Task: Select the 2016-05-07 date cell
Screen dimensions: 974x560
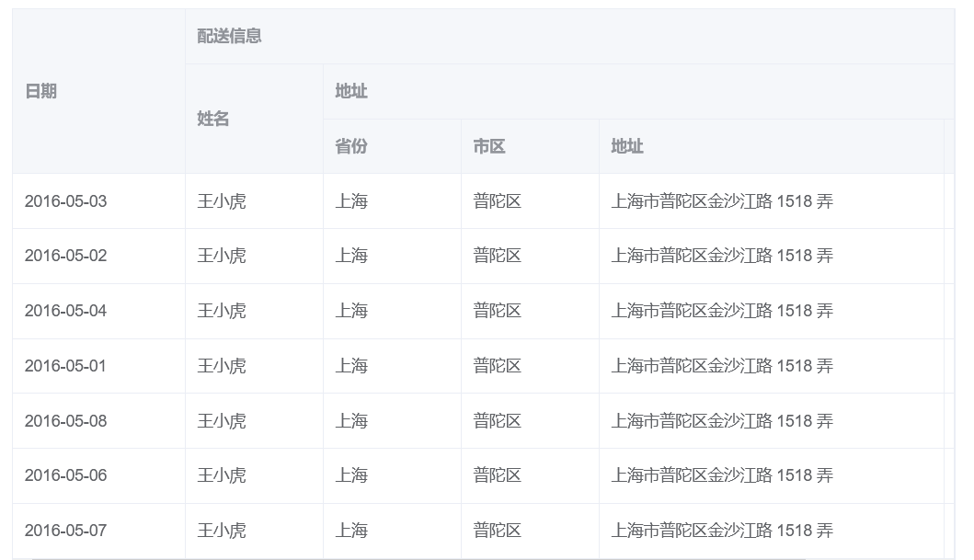Action: (65, 531)
